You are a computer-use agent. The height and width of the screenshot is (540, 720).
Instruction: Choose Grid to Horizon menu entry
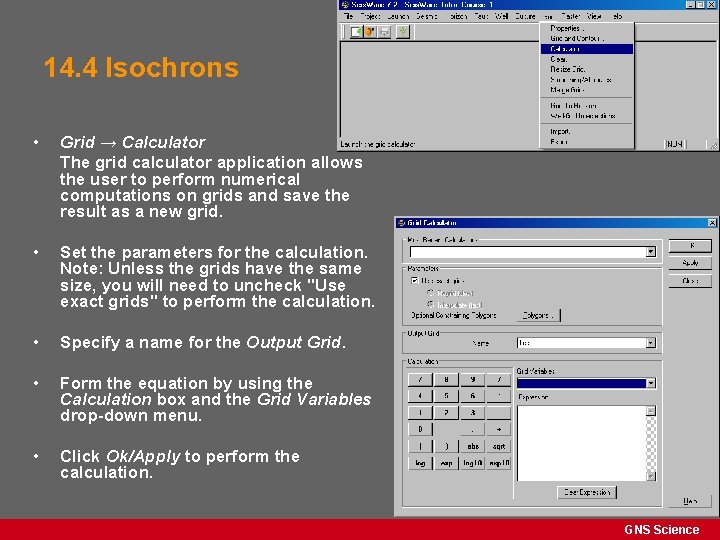click(587, 106)
